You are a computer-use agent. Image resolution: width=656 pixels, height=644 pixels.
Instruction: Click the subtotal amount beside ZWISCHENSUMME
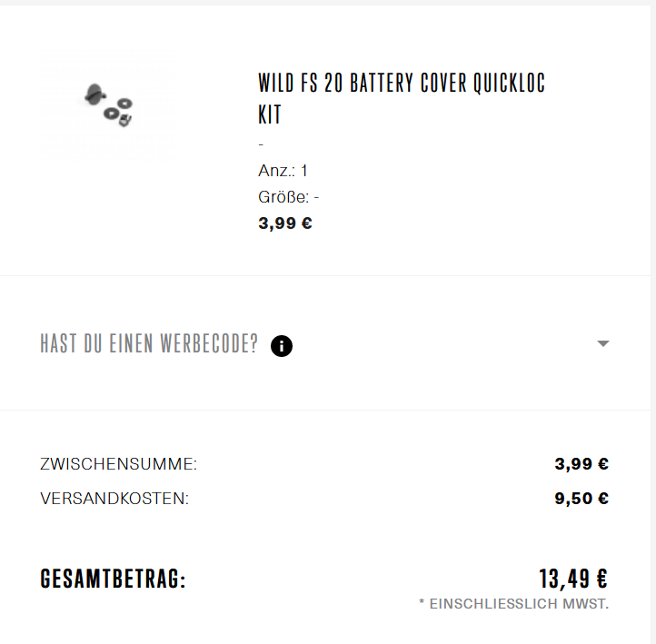(x=581, y=464)
